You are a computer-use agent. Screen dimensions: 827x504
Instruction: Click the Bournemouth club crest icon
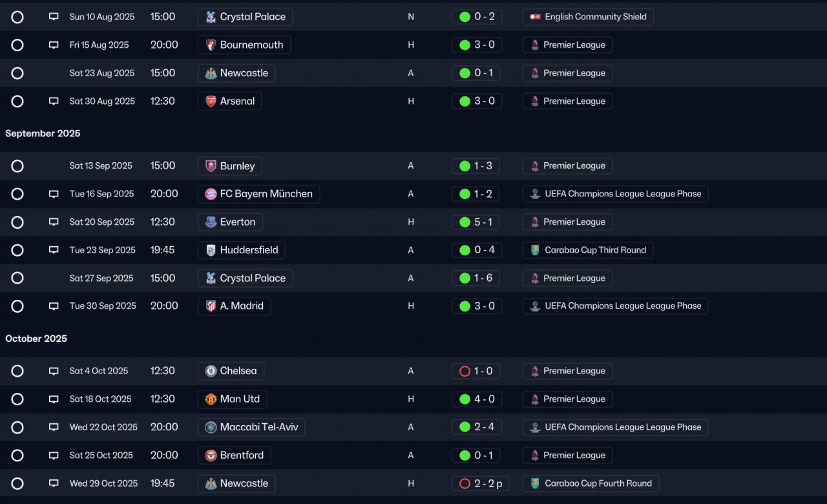(211, 45)
